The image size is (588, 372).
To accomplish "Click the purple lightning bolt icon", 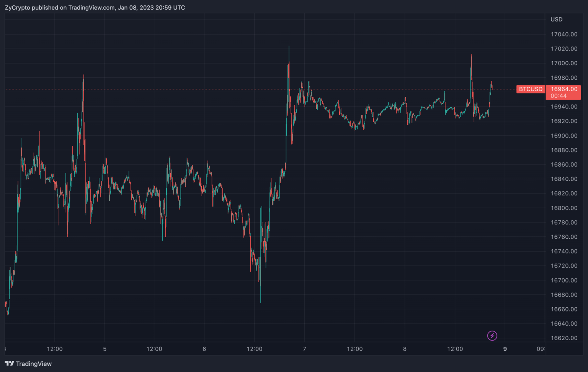I will click(492, 336).
